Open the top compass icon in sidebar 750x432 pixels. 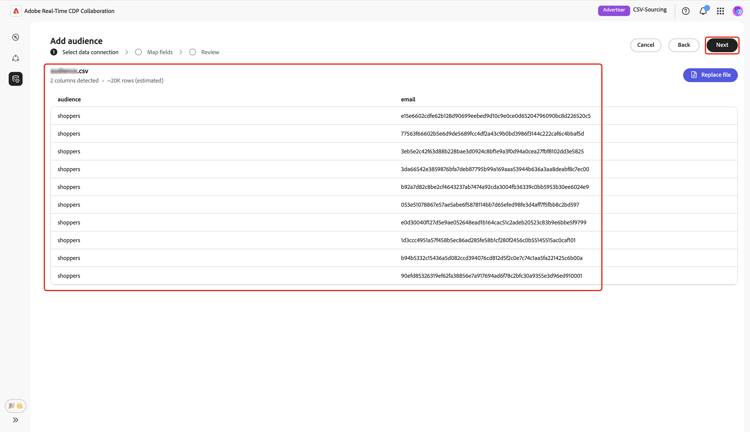(x=16, y=37)
